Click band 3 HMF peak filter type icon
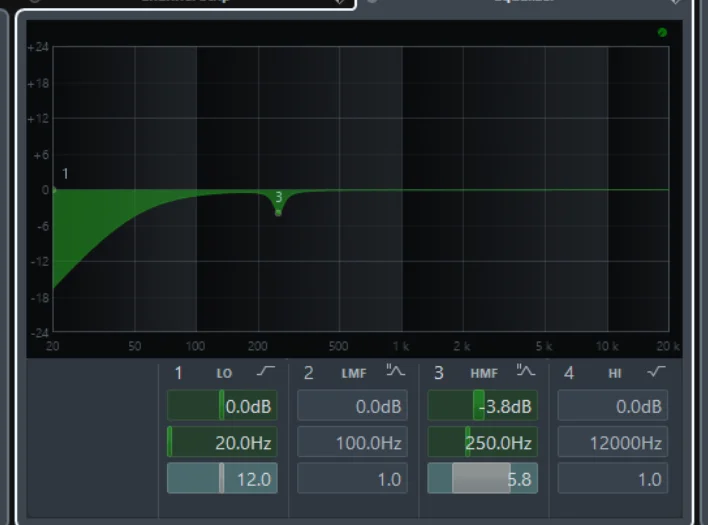Image resolution: width=708 pixels, height=525 pixels. click(526, 371)
